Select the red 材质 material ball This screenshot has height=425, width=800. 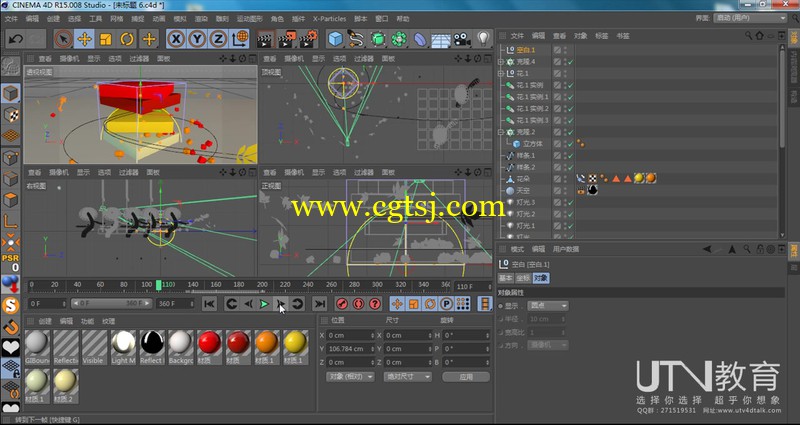(x=210, y=346)
